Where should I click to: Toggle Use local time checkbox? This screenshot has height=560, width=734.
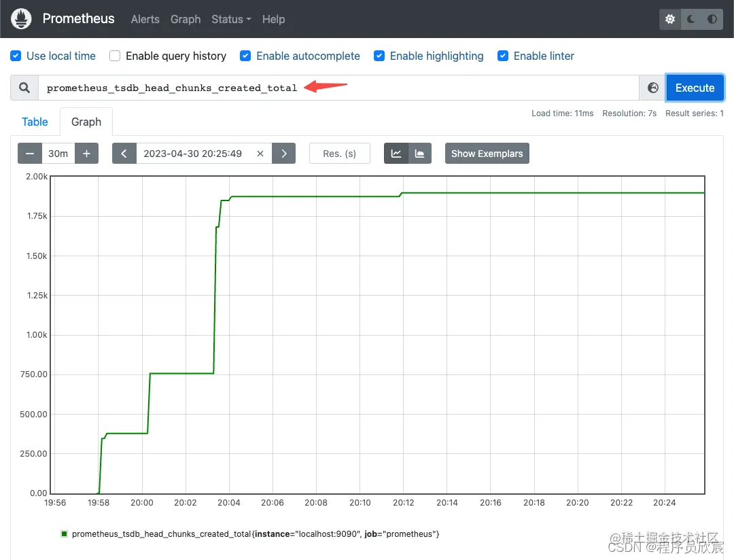[16, 56]
